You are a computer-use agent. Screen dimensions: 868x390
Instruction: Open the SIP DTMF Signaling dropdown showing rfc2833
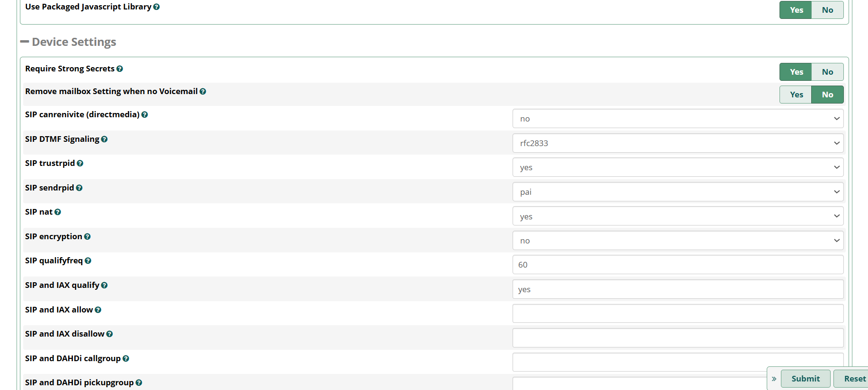[x=678, y=143]
